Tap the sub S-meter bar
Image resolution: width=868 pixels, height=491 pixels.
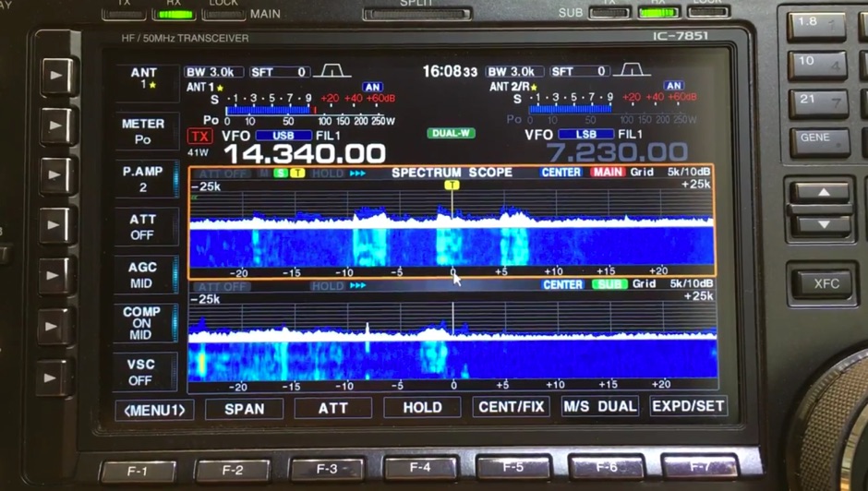point(570,109)
